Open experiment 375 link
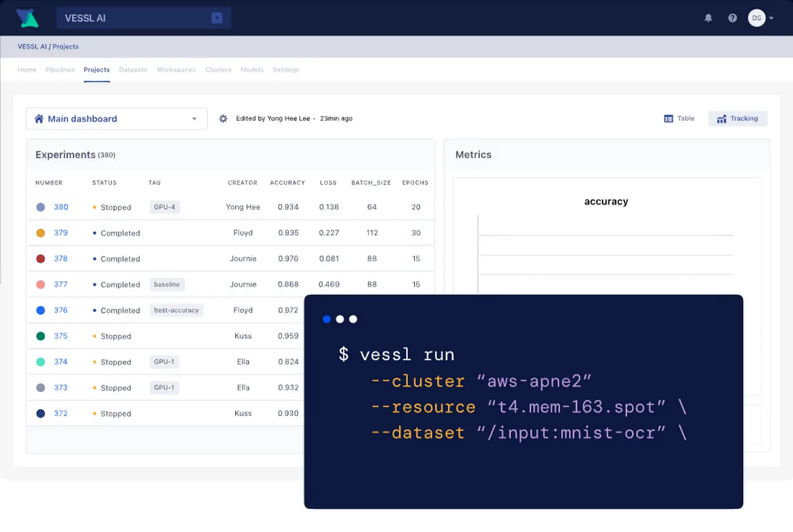The height and width of the screenshot is (532, 793). click(x=61, y=336)
